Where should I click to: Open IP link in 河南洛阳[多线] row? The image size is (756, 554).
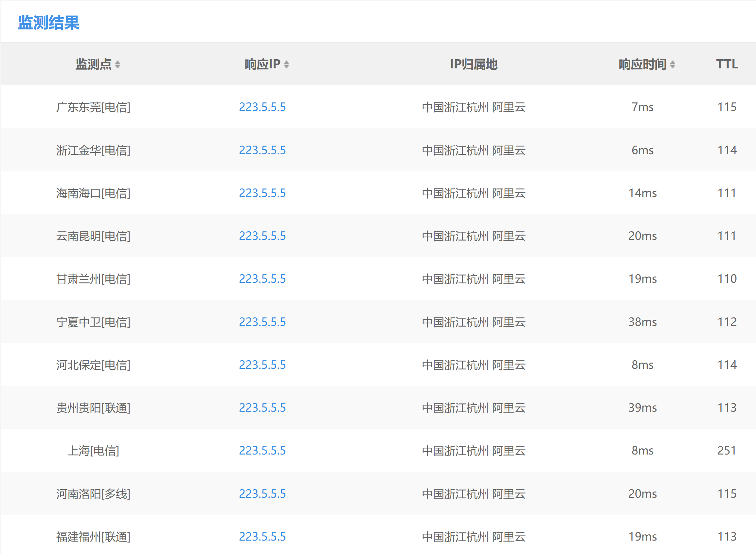pyautogui.click(x=262, y=494)
